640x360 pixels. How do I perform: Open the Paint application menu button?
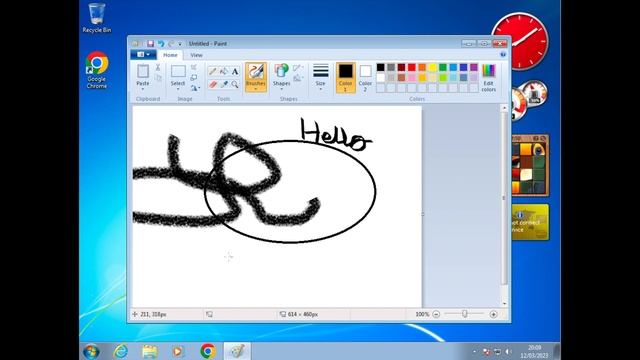143,54
